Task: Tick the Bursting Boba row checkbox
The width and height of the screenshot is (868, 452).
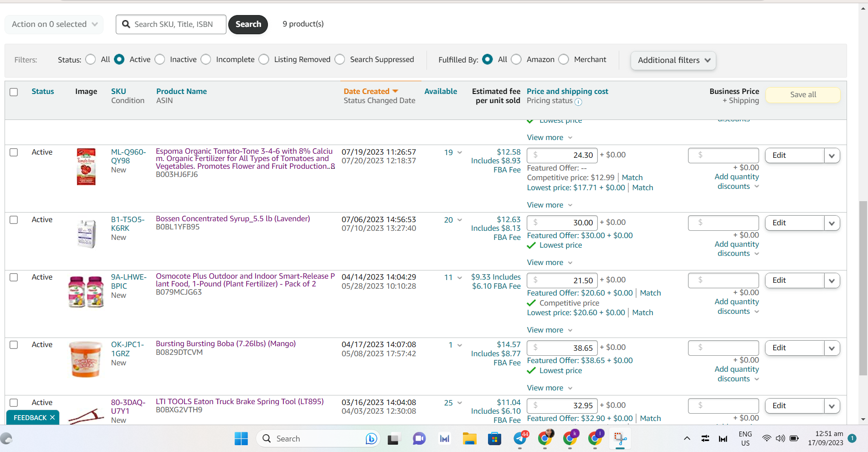Action: pyautogui.click(x=14, y=345)
